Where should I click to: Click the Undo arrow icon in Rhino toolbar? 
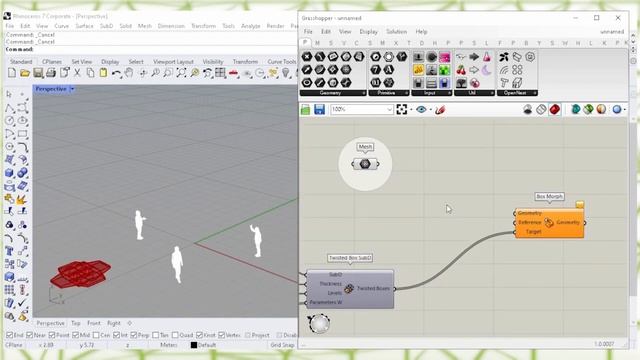116,73
